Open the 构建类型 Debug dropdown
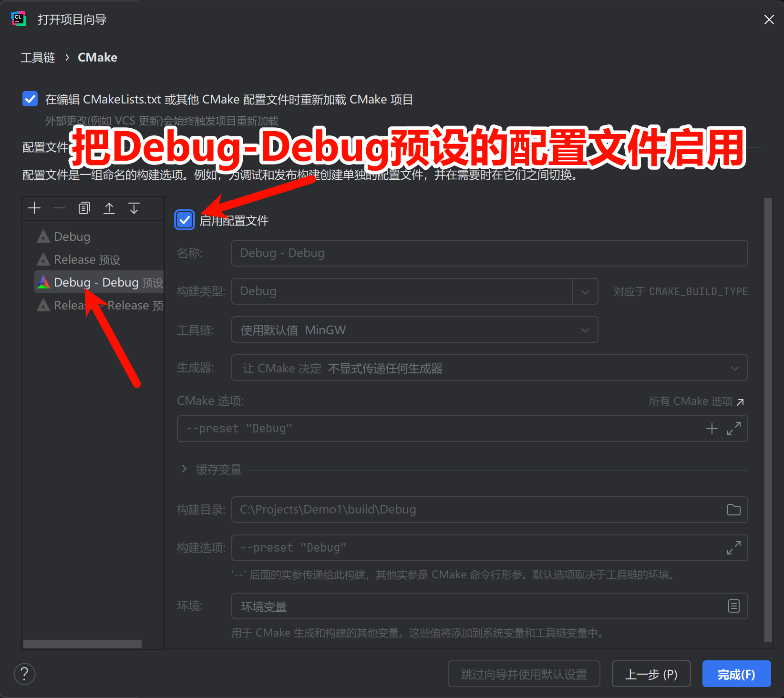The width and height of the screenshot is (784, 698). pos(585,291)
